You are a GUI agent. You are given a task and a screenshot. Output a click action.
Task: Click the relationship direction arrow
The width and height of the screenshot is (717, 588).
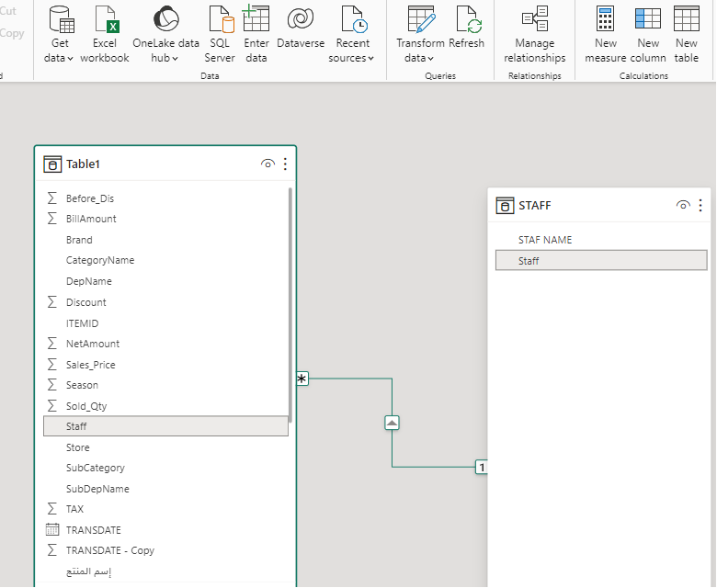click(x=392, y=423)
